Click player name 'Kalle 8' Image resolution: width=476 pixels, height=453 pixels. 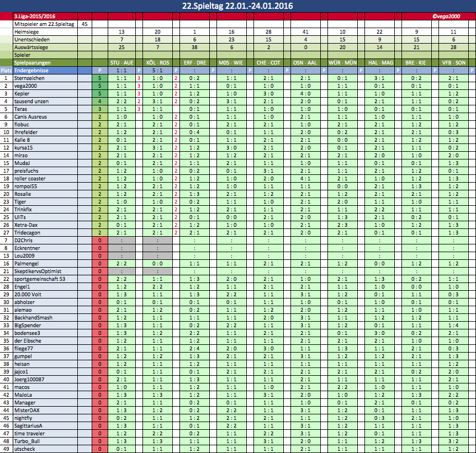coord(22,140)
